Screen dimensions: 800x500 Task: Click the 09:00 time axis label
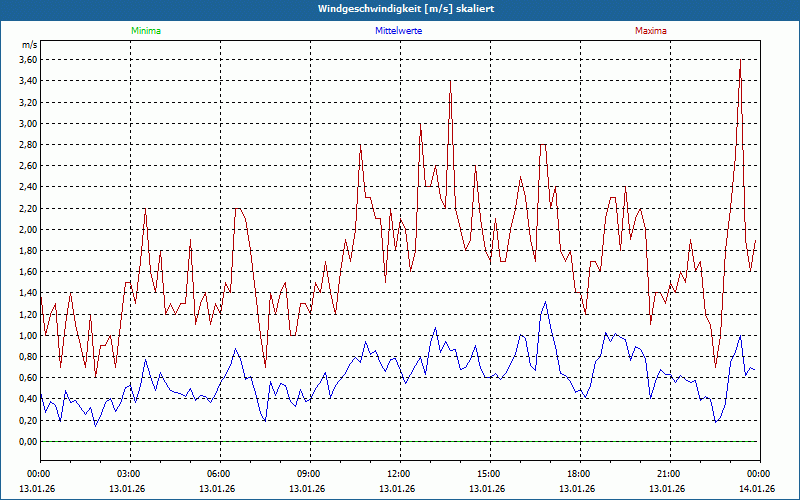(x=308, y=474)
